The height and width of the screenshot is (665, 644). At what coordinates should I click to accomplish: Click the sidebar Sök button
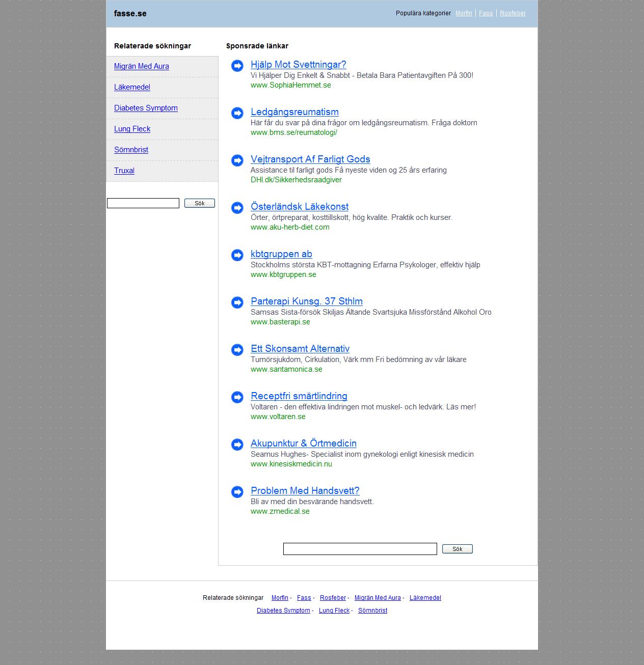200,203
